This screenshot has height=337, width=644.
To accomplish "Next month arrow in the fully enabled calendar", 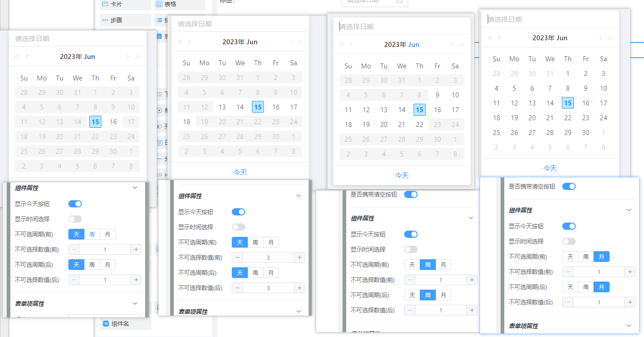I will coord(600,38).
